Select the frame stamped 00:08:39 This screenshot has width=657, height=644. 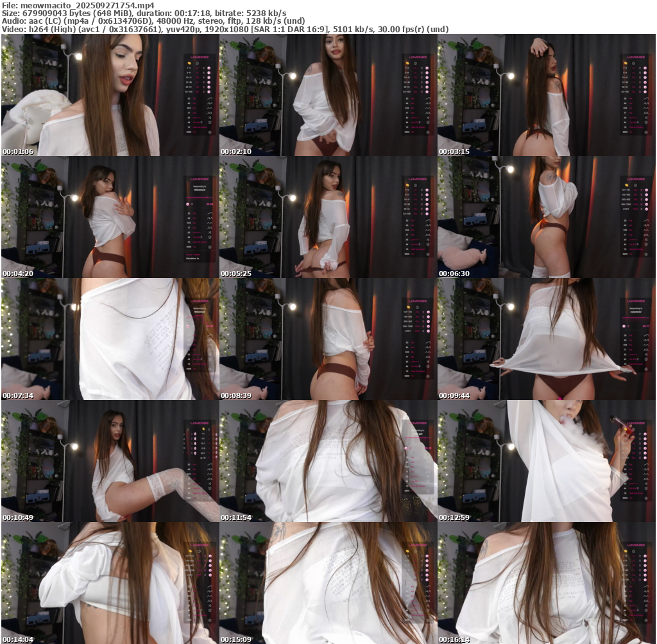point(328,339)
